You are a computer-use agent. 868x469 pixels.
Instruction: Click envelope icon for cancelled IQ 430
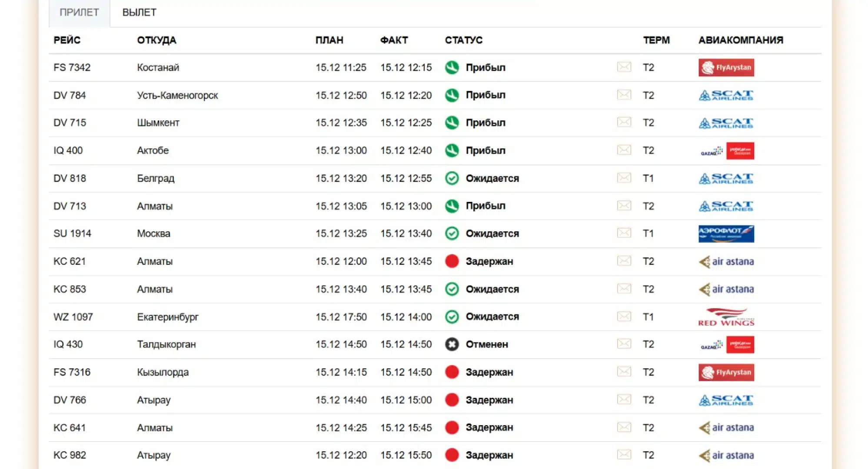(x=624, y=344)
